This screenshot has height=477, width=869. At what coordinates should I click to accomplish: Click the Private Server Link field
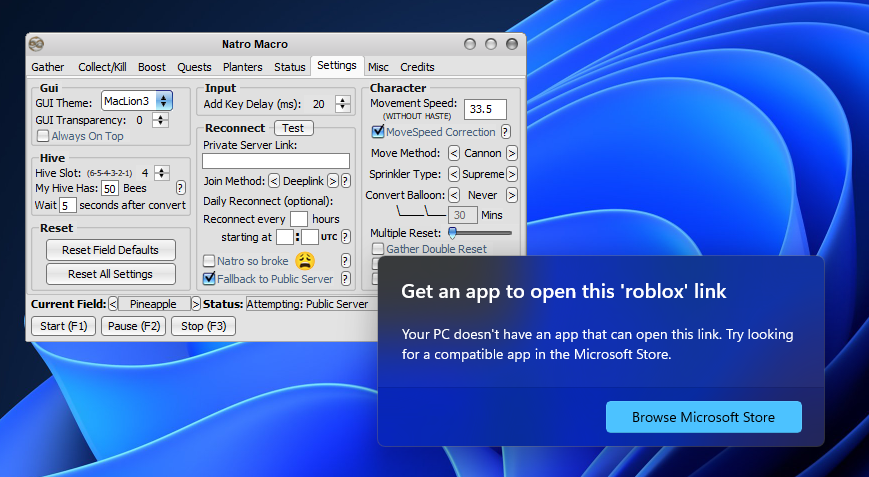click(276, 161)
